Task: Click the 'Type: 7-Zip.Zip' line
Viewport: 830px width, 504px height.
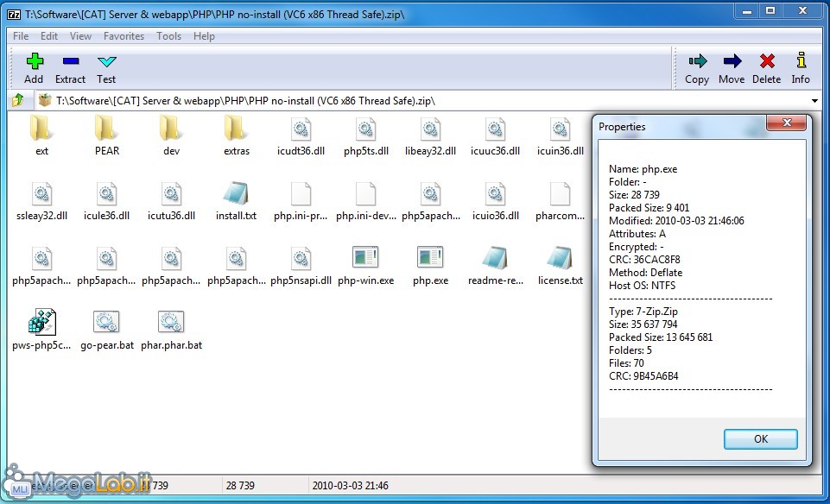Action: 643,312
